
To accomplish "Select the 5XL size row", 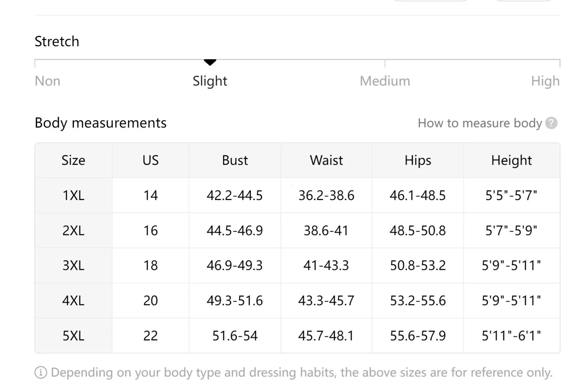I will coord(297,336).
